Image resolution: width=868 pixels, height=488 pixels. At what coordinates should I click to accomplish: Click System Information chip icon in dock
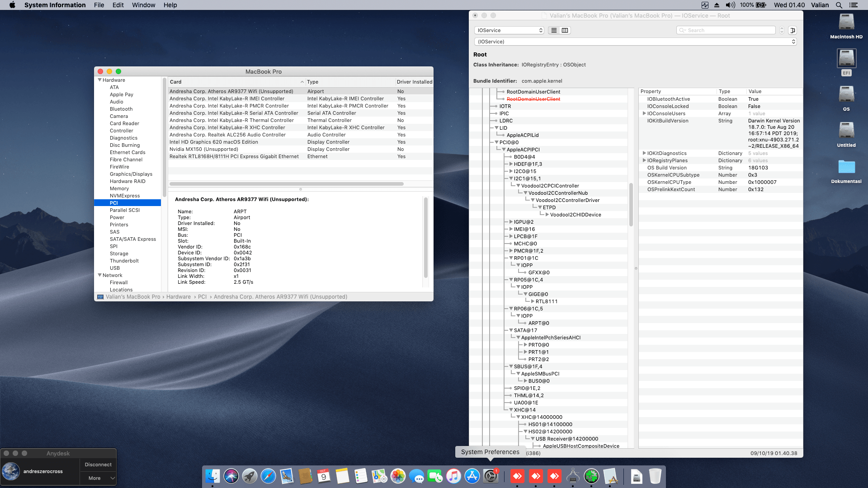(573, 476)
